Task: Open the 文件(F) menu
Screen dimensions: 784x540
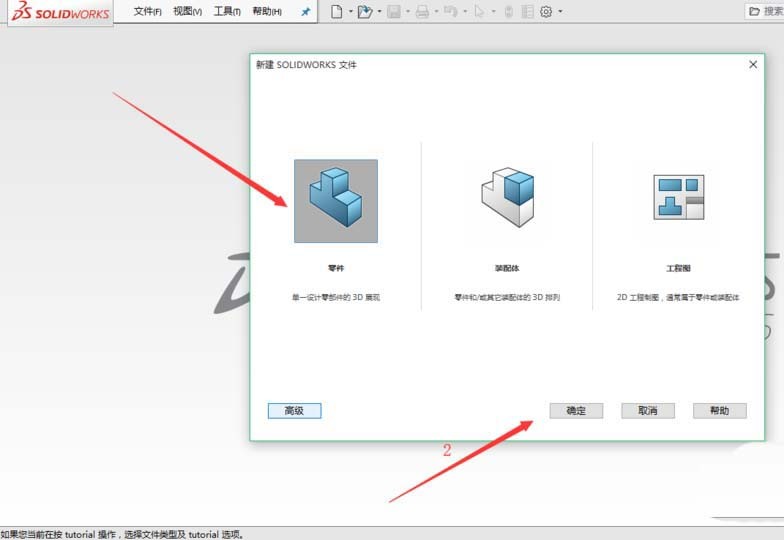Action: (148, 11)
